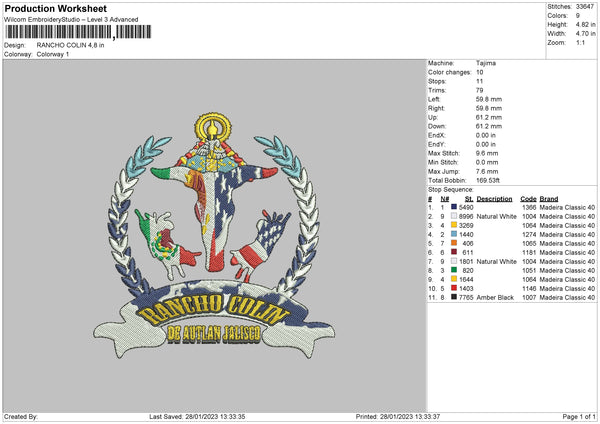Viewport: 600px width, 424px height.
Task: Click thread code 1007 in the Amber Black row
Action: 529,297
